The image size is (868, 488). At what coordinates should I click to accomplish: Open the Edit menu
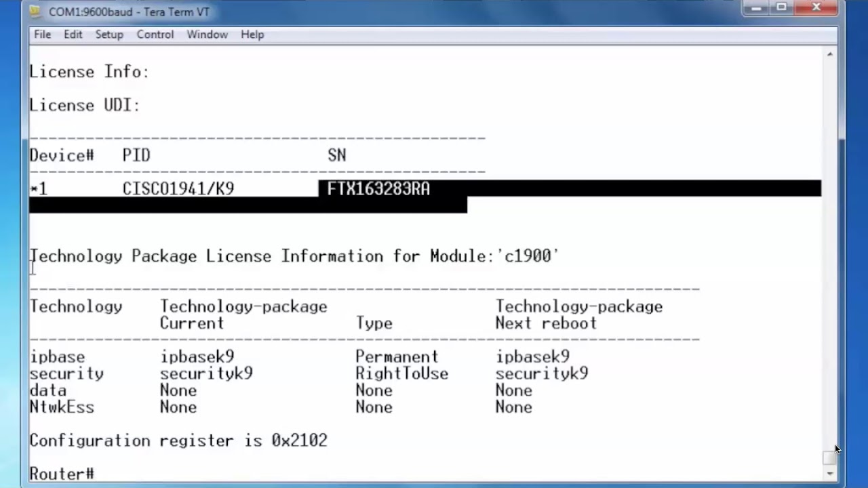73,35
